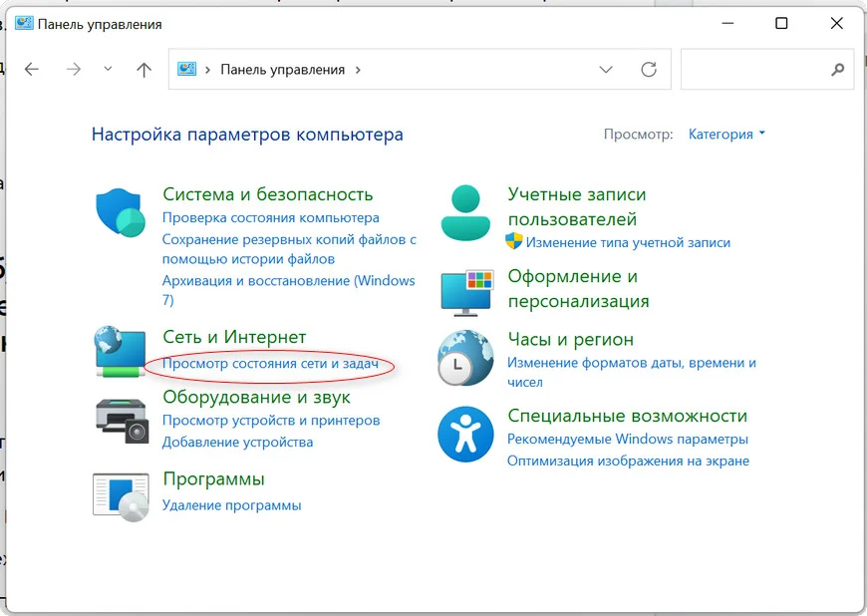
Task: Click Изменение типа учетной записи link
Action: [628, 242]
